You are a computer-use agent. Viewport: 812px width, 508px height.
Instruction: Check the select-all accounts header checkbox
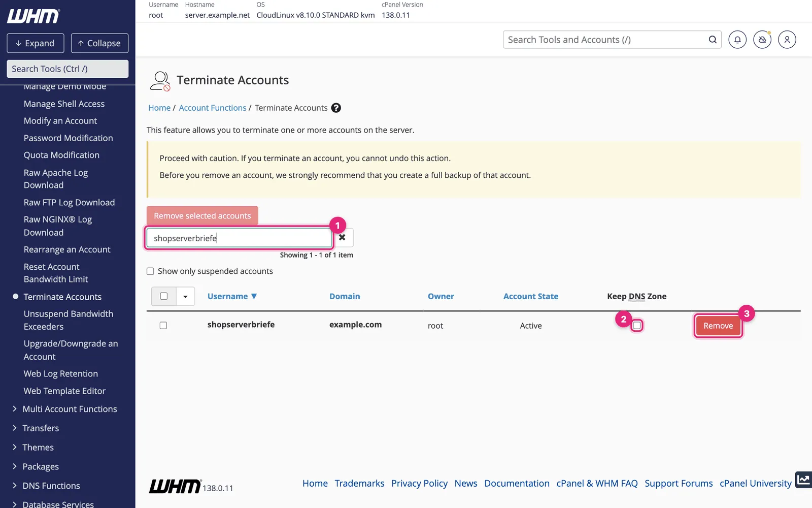tap(164, 296)
